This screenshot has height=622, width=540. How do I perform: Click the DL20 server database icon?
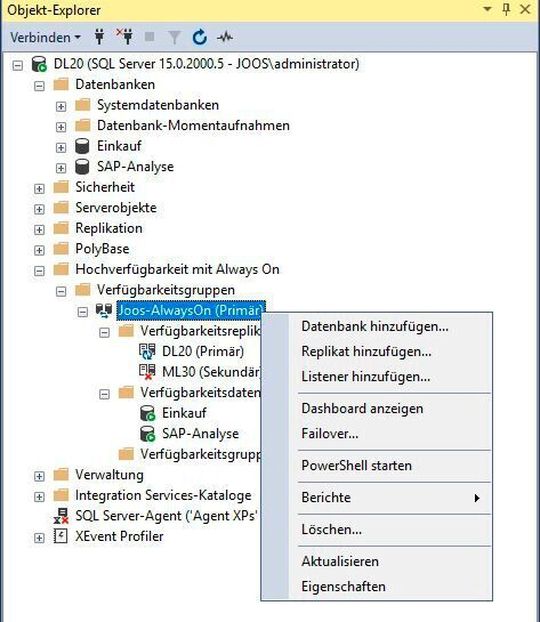39,64
